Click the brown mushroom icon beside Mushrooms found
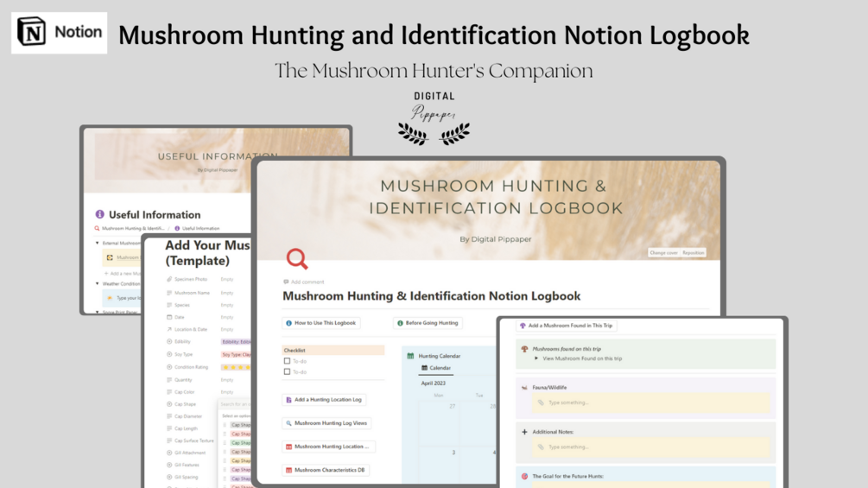The image size is (868, 488). click(524, 349)
